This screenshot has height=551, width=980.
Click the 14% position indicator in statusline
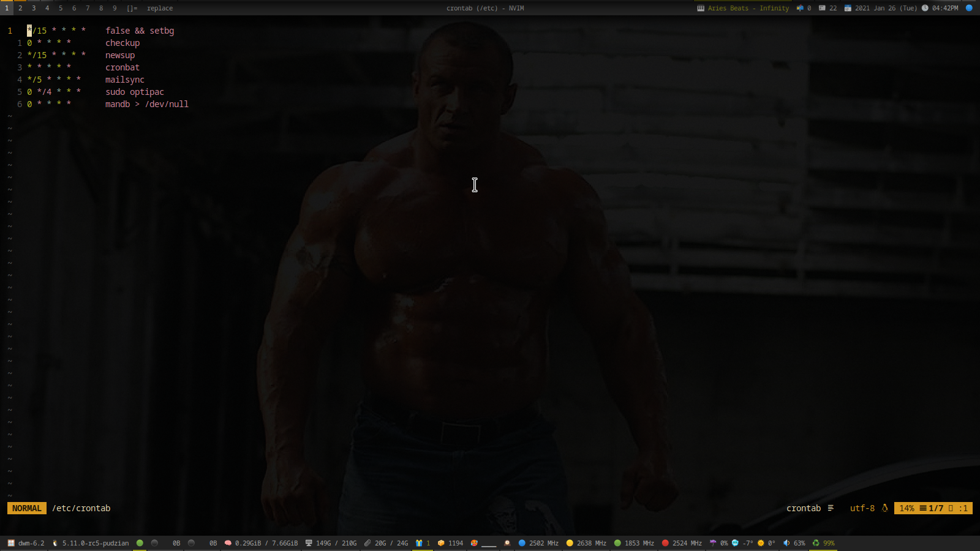(907, 508)
